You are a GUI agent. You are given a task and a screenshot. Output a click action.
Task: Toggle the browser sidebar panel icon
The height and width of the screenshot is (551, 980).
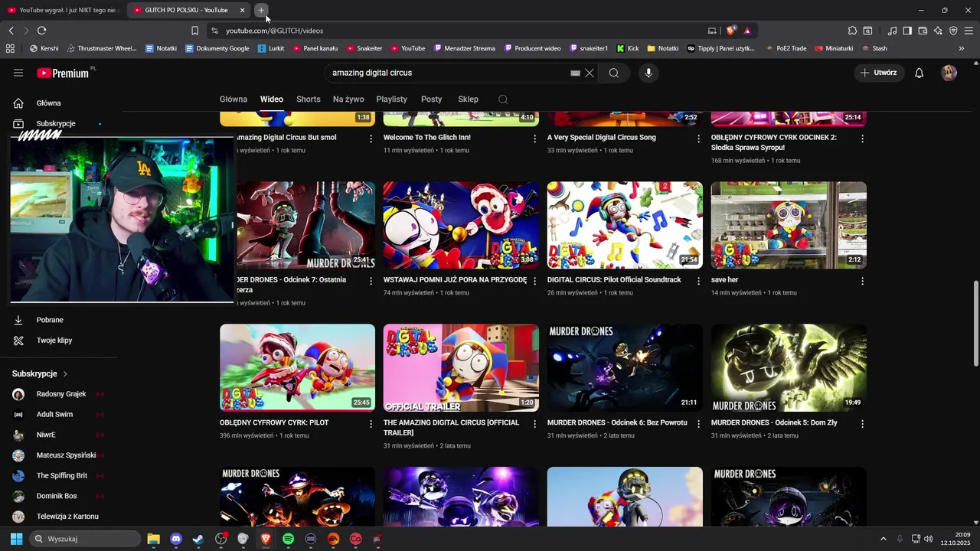tap(907, 31)
